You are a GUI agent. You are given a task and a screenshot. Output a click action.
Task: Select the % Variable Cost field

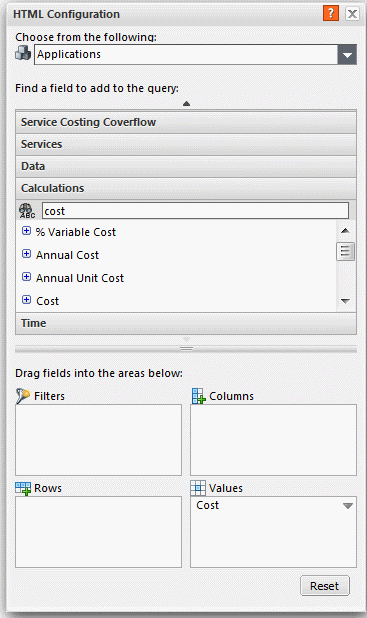[x=76, y=232]
